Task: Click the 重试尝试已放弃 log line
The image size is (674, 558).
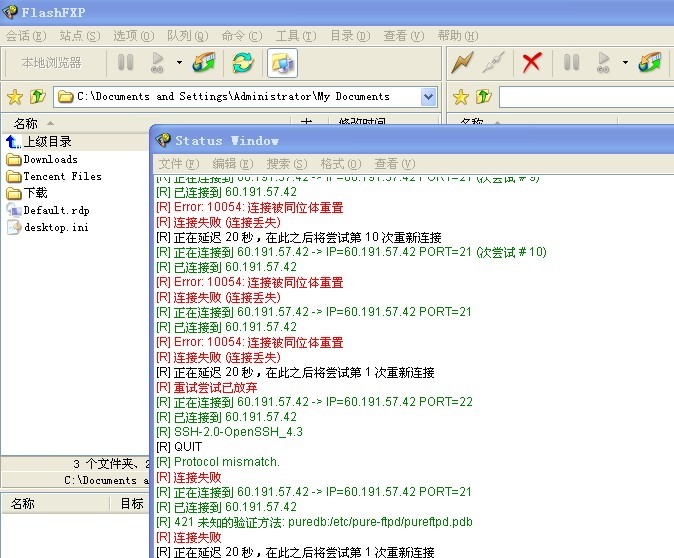Action: point(207,387)
